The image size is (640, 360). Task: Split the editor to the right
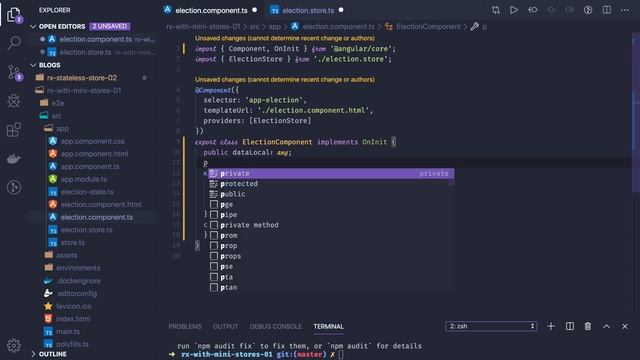607,10
